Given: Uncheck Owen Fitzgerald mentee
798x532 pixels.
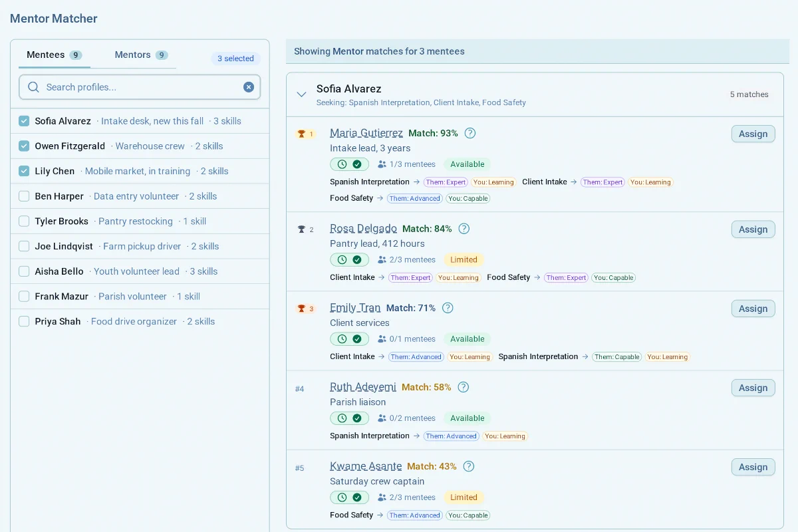Looking at the screenshot, I should pyautogui.click(x=24, y=146).
